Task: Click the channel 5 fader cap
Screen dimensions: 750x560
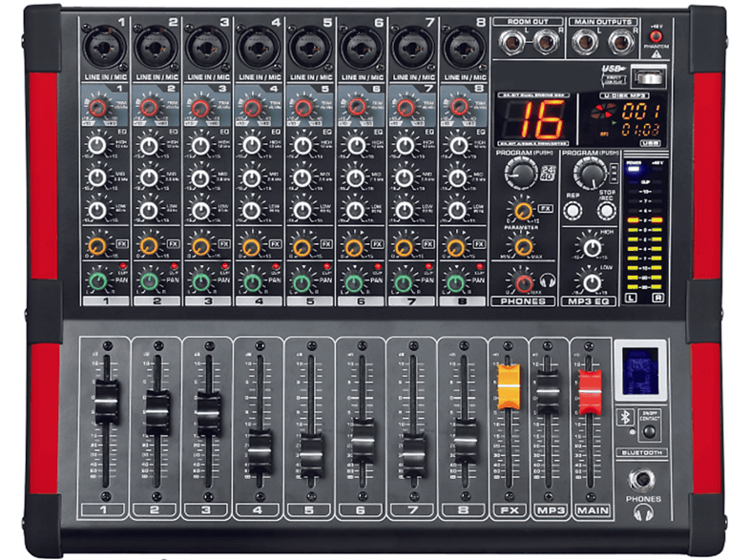Action: 311,455
